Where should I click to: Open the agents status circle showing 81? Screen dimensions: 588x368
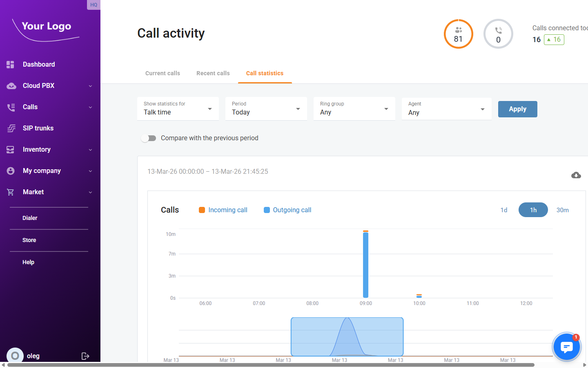458,34
